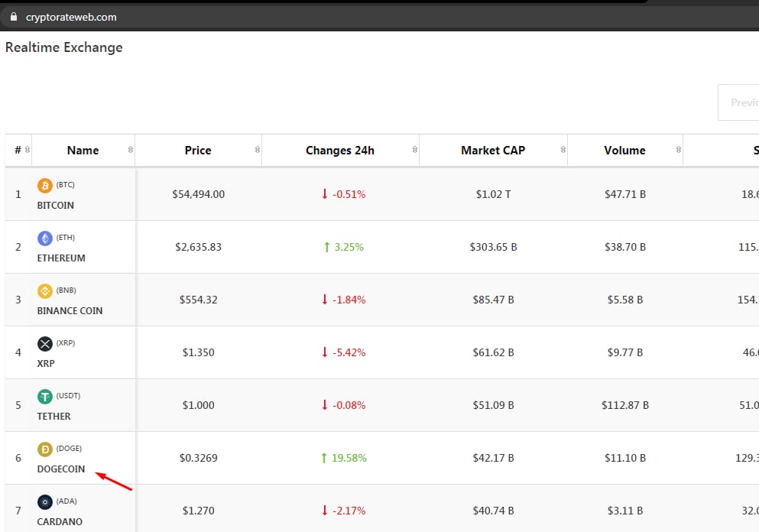Click Binance Coin volume $5.58 B
The width and height of the screenshot is (759, 532).
[625, 300]
